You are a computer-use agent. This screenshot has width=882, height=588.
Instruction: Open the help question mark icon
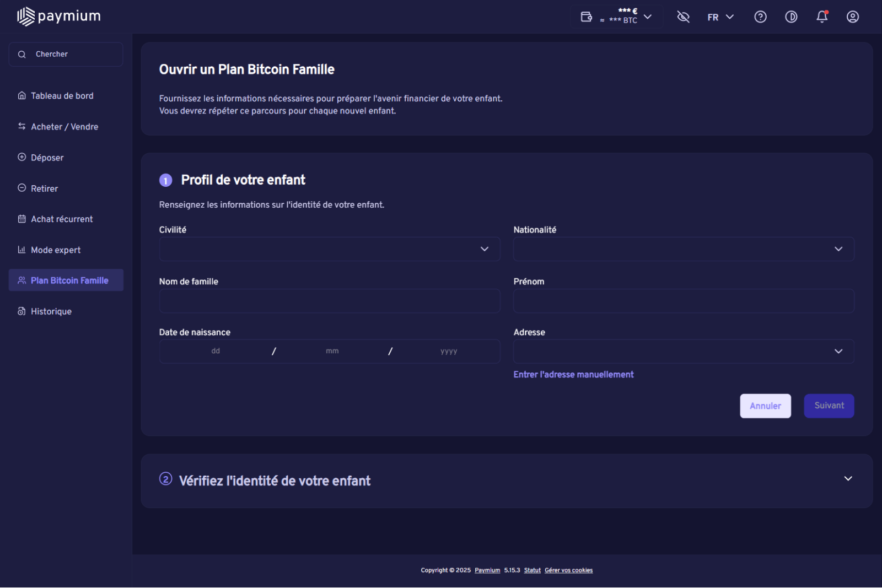[x=760, y=17]
